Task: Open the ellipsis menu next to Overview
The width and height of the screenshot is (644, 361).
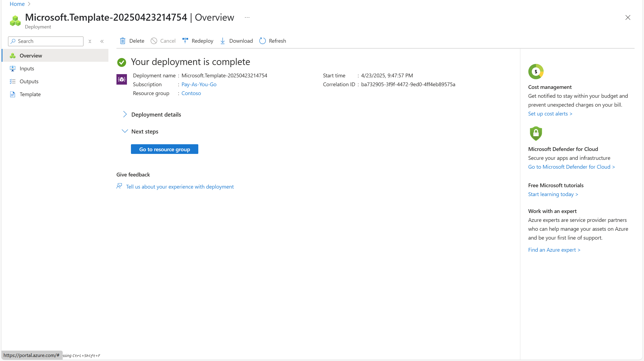Action: click(x=247, y=17)
